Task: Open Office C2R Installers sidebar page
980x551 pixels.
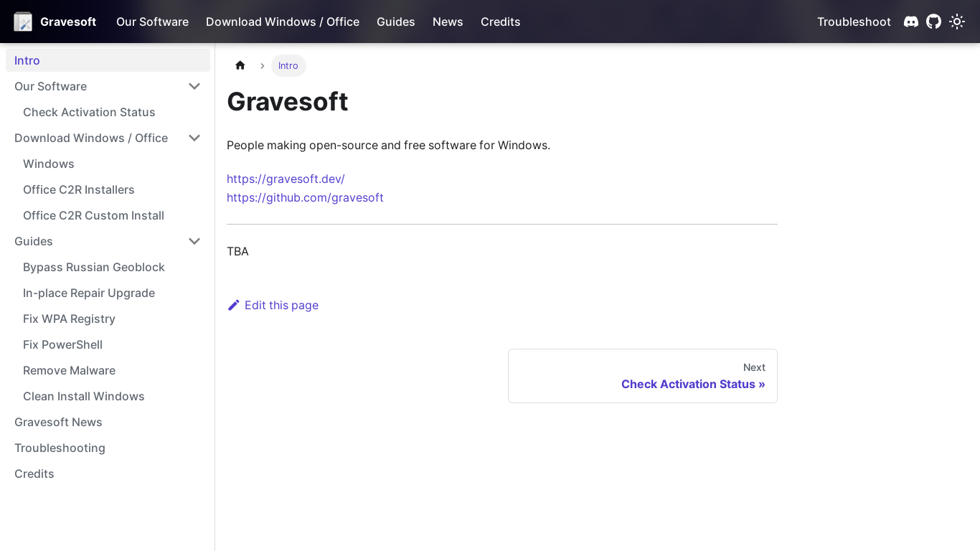Action: [x=79, y=189]
